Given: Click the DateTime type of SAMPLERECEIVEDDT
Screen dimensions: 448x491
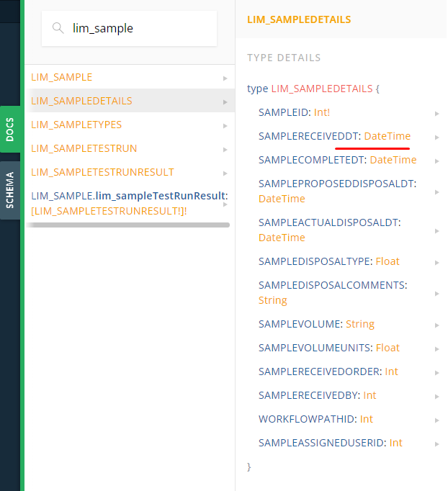Looking at the screenshot, I should [387, 136].
